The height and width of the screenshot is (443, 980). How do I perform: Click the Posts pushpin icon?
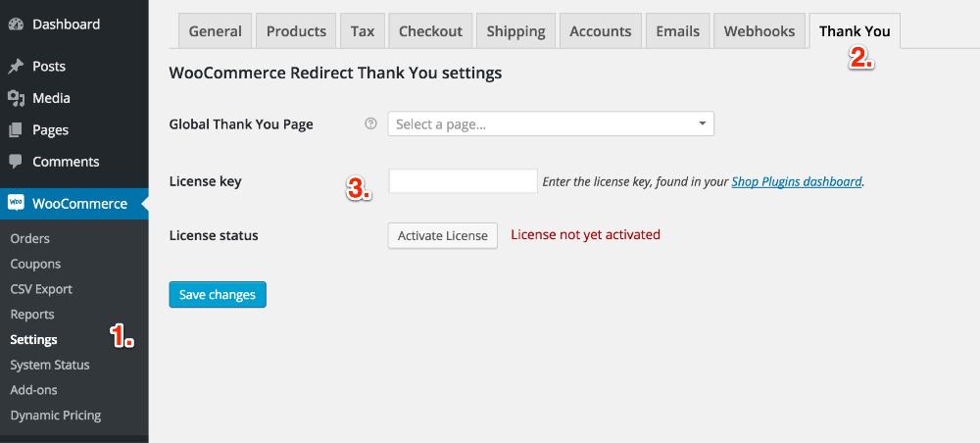pos(16,67)
